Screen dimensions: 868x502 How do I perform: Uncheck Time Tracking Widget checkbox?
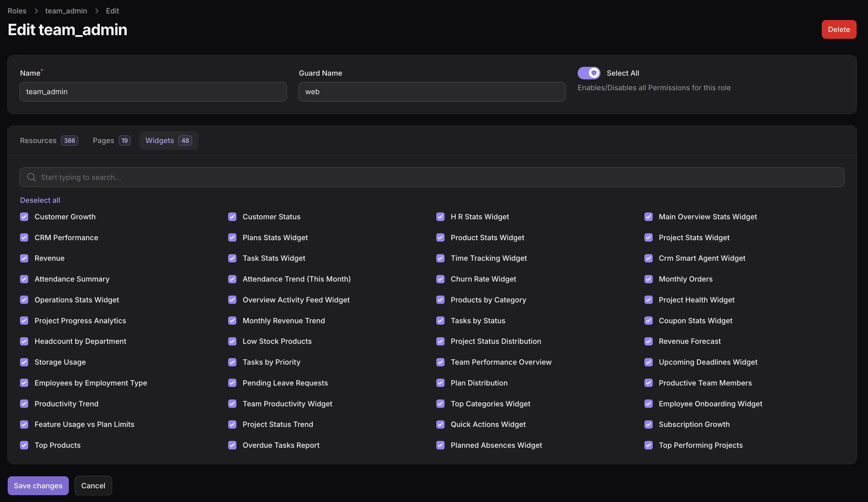pos(440,258)
